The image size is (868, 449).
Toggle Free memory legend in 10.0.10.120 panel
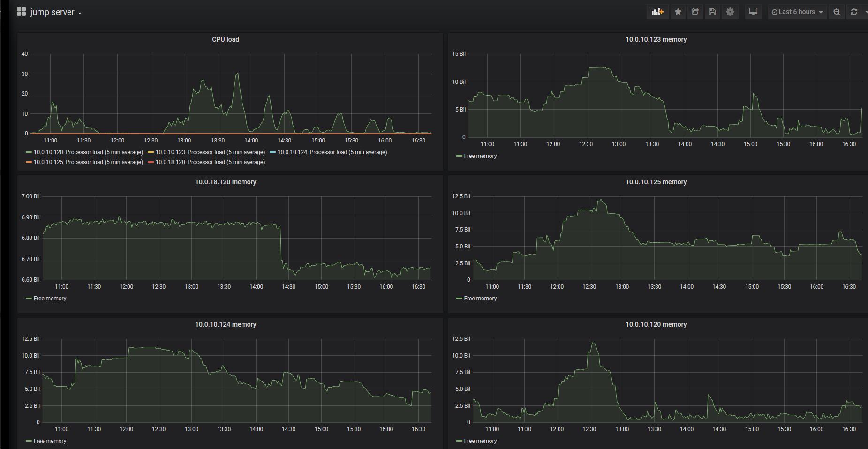coord(480,441)
